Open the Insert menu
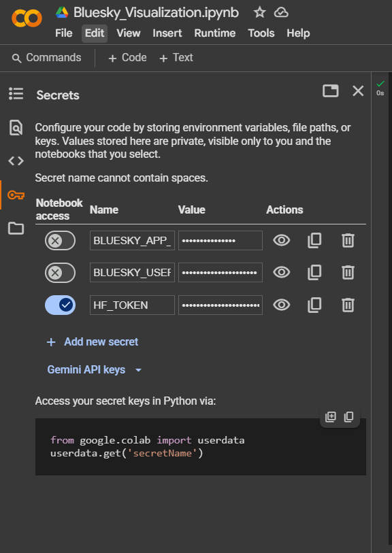392x553 pixels. coord(167,33)
